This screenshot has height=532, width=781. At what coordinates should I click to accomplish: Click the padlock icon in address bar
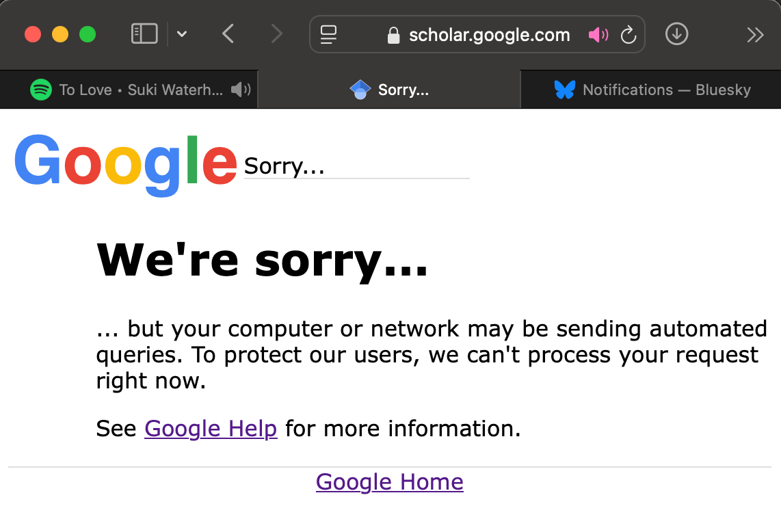pos(393,35)
